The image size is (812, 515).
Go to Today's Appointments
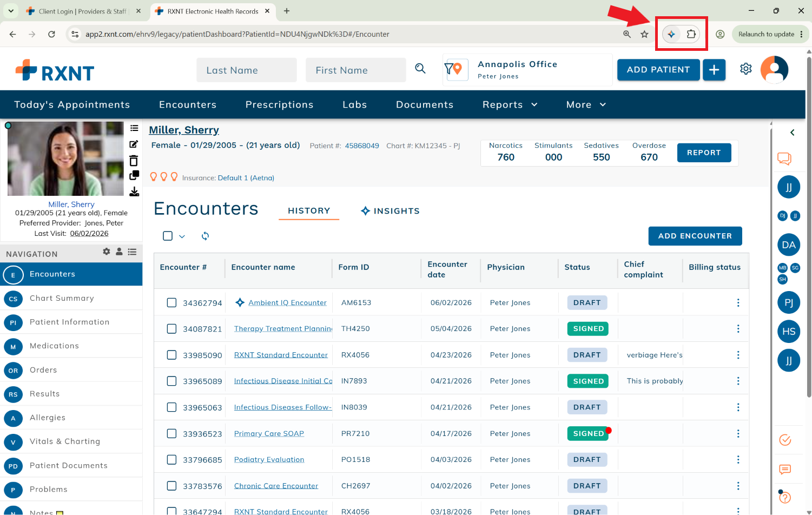click(x=72, y=104)
